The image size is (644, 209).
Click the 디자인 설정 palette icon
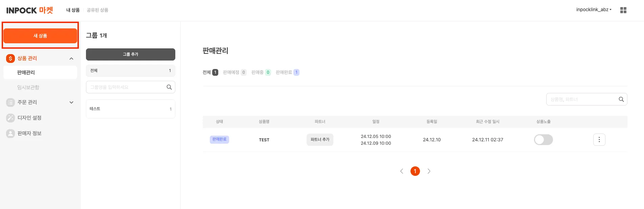10,118
